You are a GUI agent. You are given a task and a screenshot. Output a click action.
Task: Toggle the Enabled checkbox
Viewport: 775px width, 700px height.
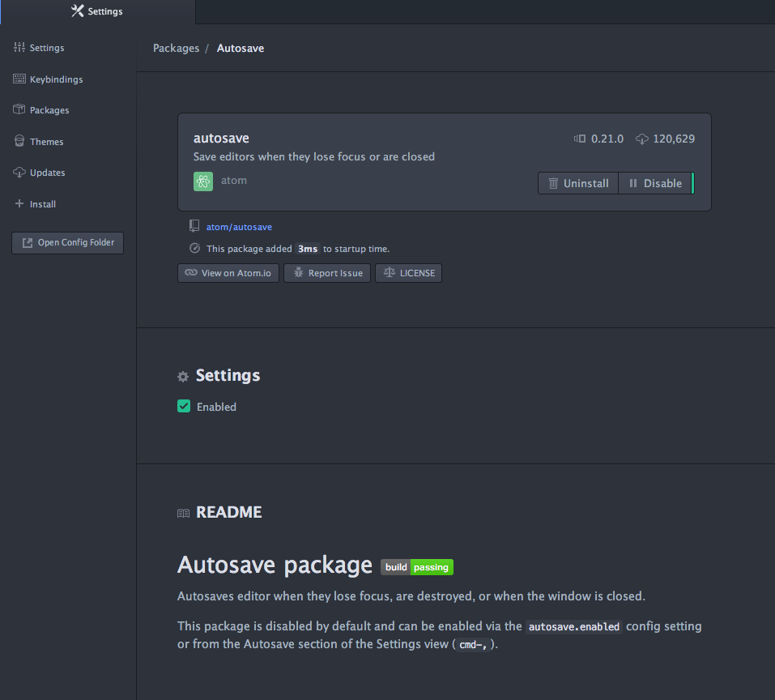point(184,407)
